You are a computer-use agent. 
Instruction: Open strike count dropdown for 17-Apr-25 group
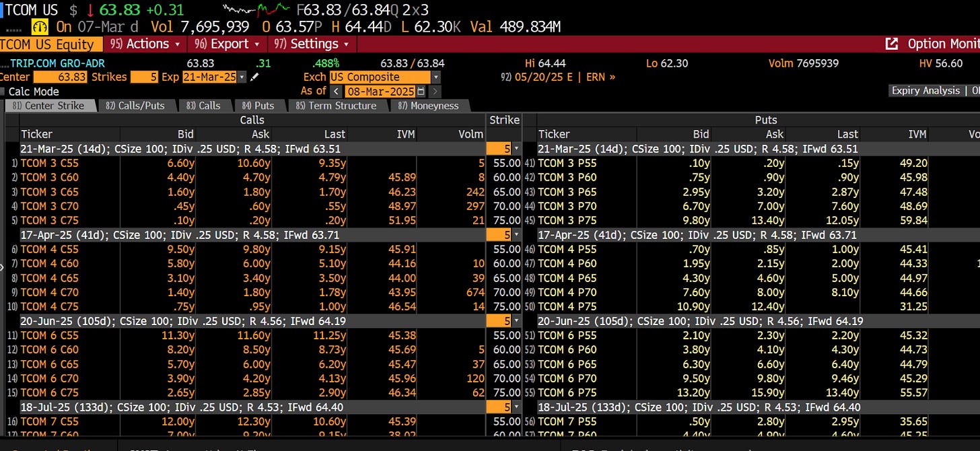516,235
